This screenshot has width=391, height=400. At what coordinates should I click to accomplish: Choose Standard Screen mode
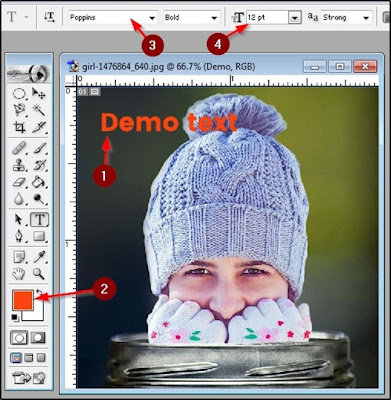coord(16,358)
